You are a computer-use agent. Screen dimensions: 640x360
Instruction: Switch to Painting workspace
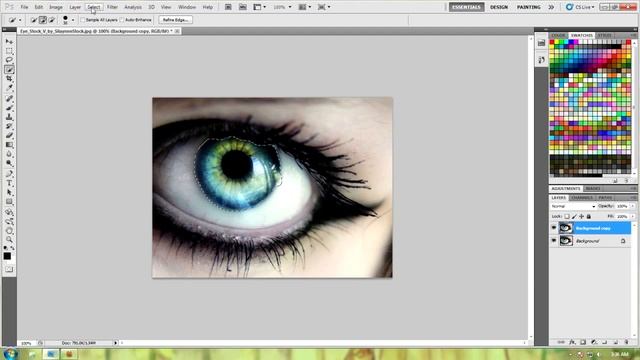click(x=529, y=7)
